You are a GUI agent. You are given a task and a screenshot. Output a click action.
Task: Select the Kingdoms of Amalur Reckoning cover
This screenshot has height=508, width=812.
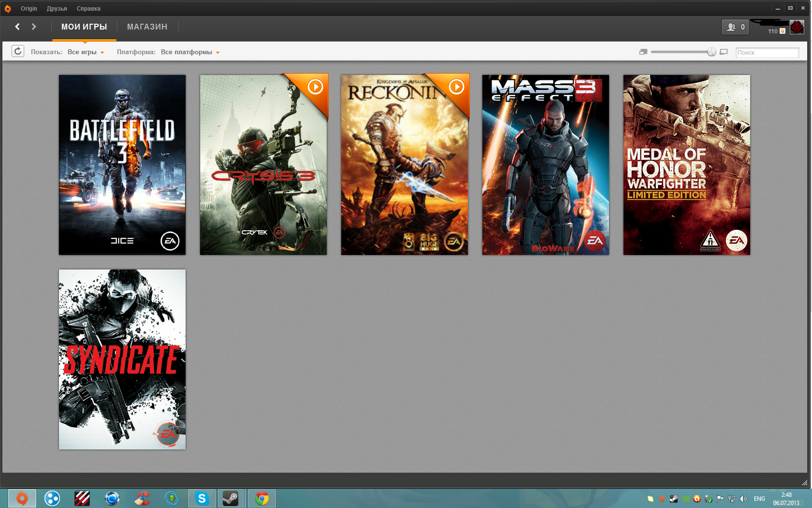tap(405, 165)
